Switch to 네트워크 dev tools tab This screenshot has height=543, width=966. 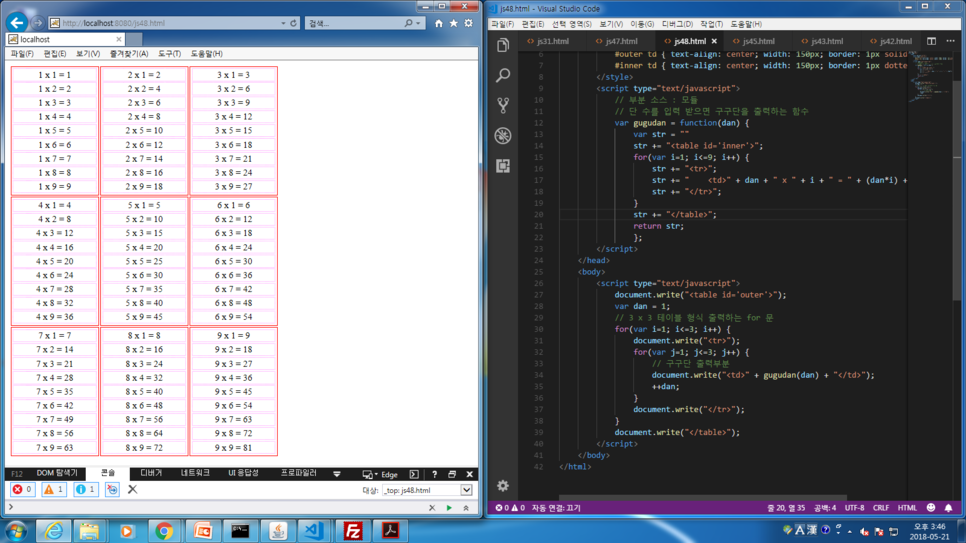pos(195,473)
